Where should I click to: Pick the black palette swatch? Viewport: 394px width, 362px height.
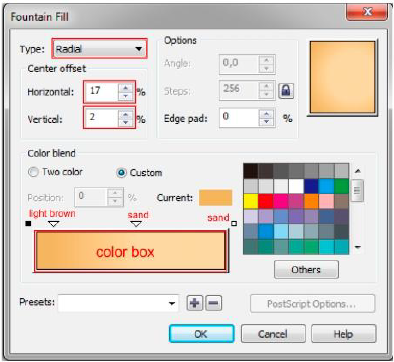click(x=251, y=171)
